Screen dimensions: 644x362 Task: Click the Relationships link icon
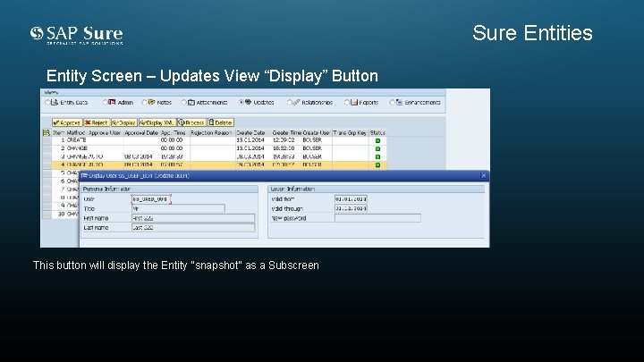[x=296, y=102]
